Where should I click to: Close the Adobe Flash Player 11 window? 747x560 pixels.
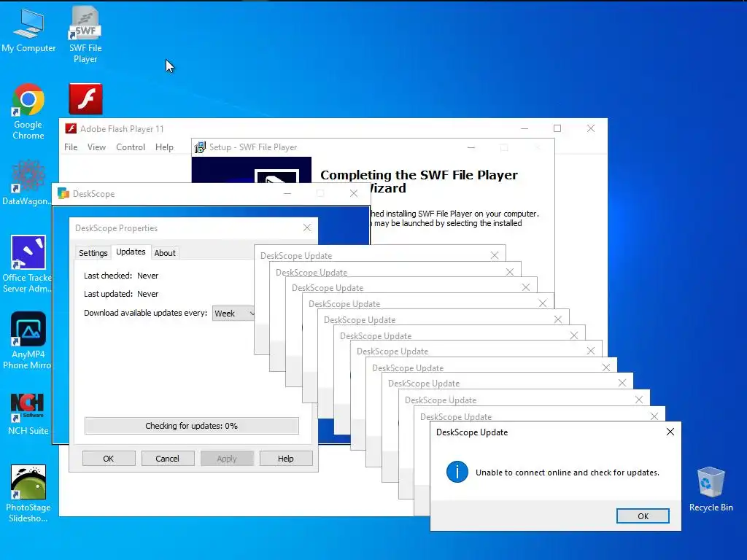point(591,128)
